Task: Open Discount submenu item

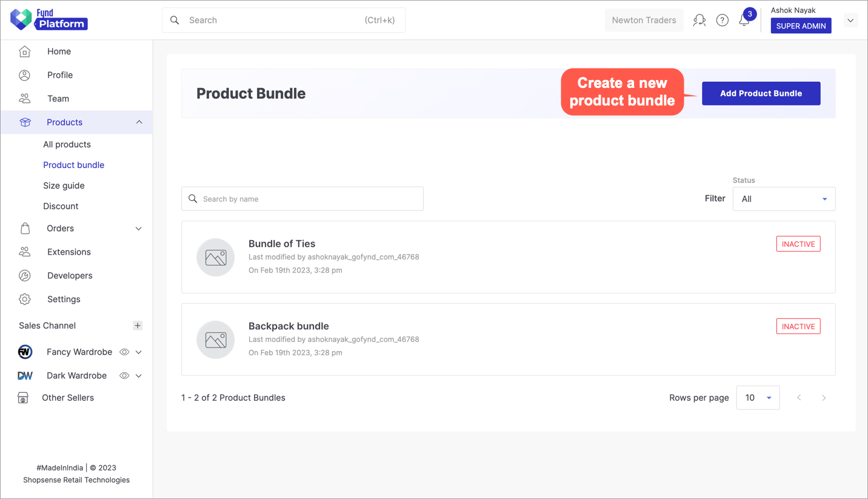Action: (x=61, y=206)
